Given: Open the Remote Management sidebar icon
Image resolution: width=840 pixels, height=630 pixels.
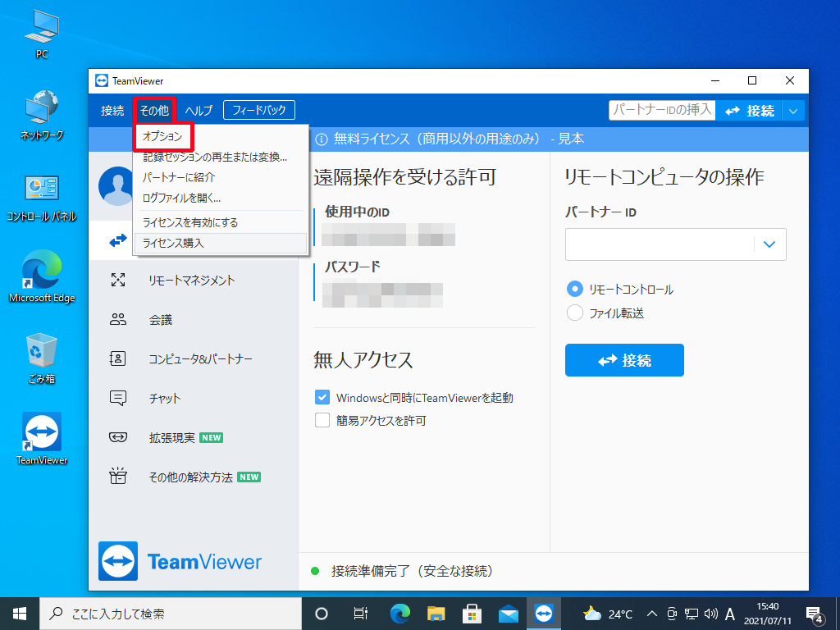Looking at the screenshot, I should (118, 281).
